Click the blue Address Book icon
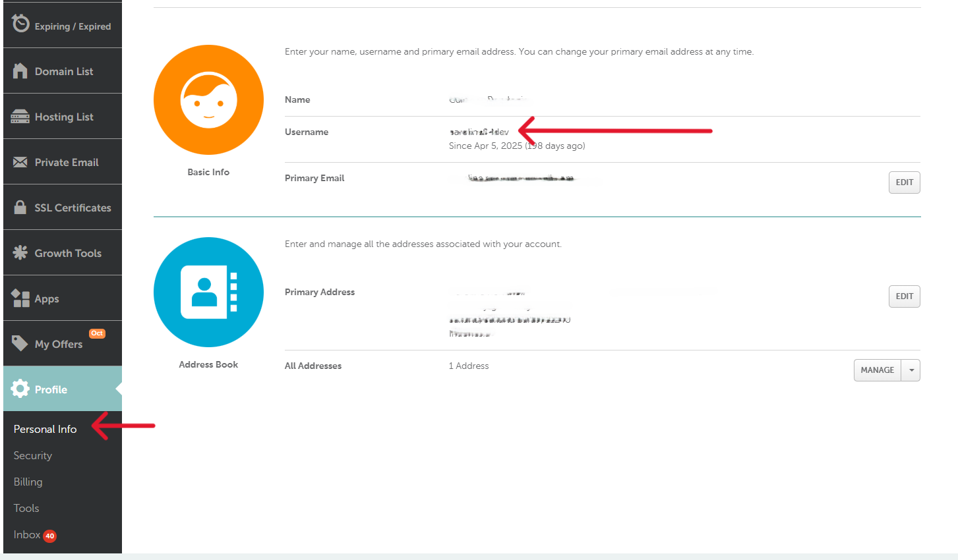The width and height of the screenshot is (958, 560). [x=208, y=292]
